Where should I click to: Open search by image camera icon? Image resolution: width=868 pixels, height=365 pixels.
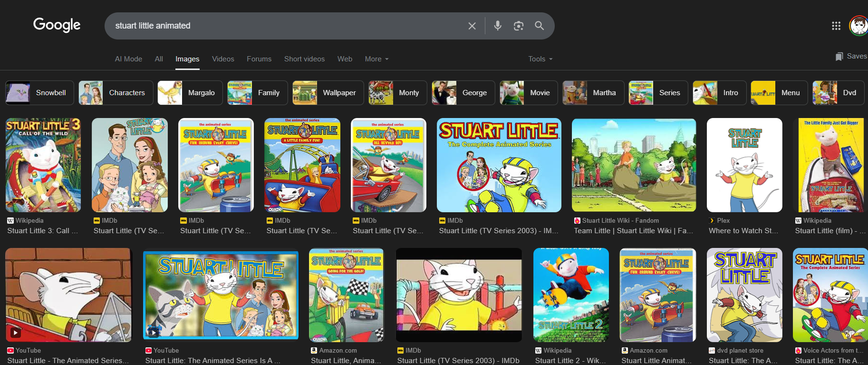click(x=519, y=26)
